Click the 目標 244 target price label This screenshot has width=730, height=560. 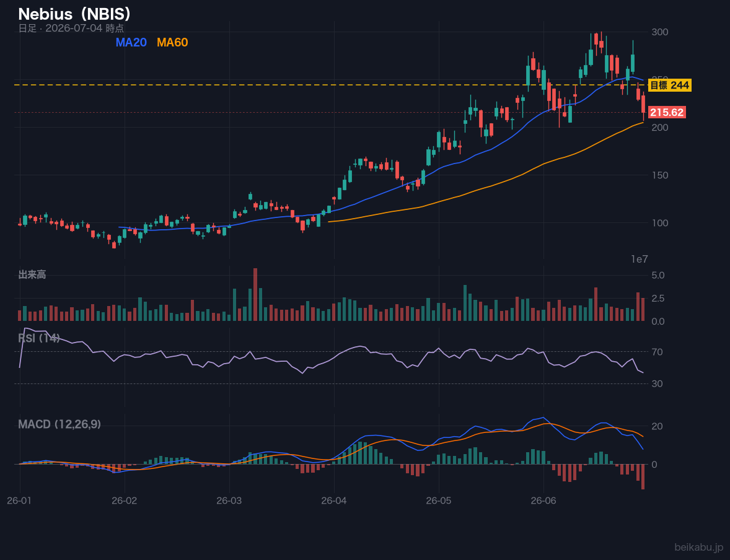[x=669, y=85]
